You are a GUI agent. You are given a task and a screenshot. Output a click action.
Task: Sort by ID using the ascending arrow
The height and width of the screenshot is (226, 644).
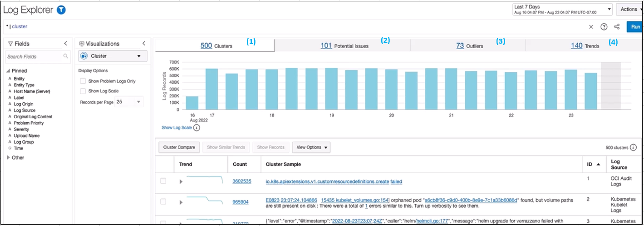(598, 165)
